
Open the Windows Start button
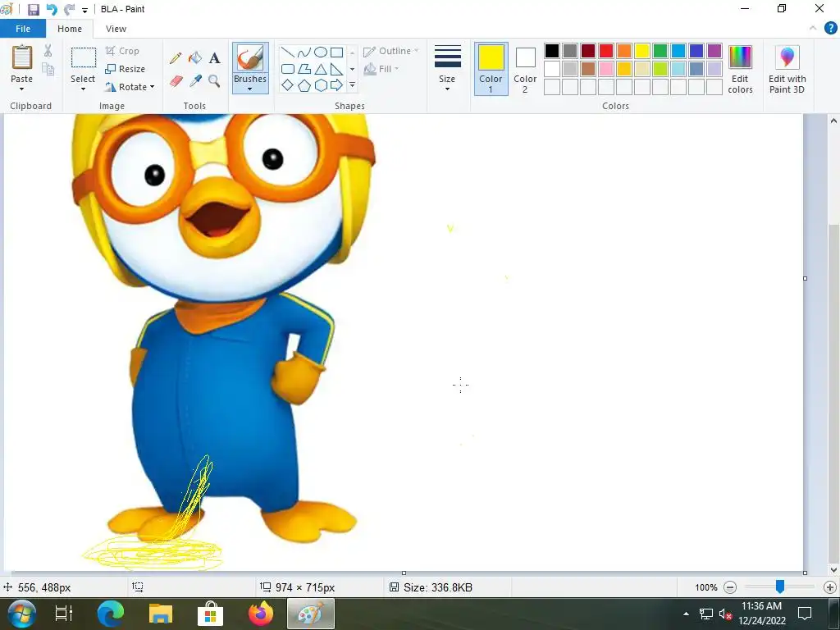click(x=22, y=614)
